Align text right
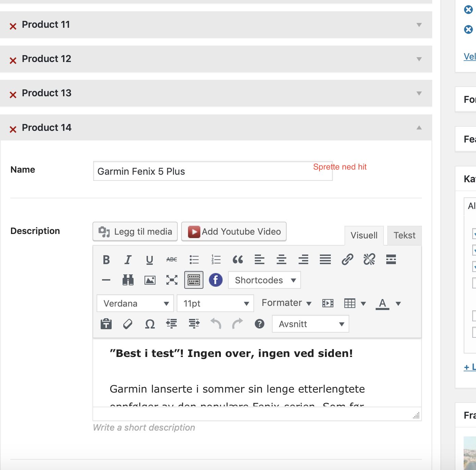Screen dimensions: 476x470 303,260
